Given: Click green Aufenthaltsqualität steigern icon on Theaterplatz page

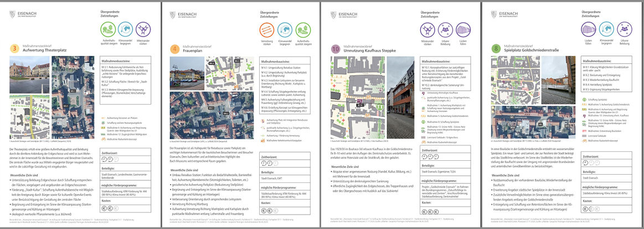Looking at the screenshot, I should pos(109,29).
